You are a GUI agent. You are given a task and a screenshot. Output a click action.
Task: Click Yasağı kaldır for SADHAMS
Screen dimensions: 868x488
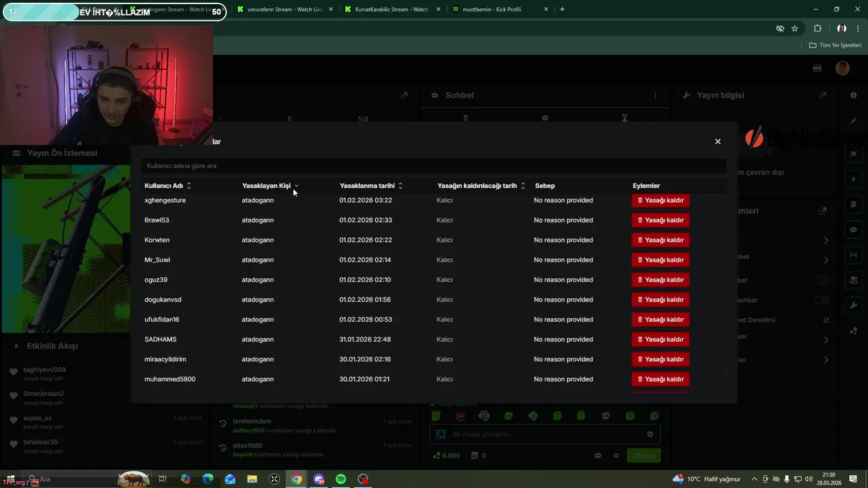tap(660, 340)
